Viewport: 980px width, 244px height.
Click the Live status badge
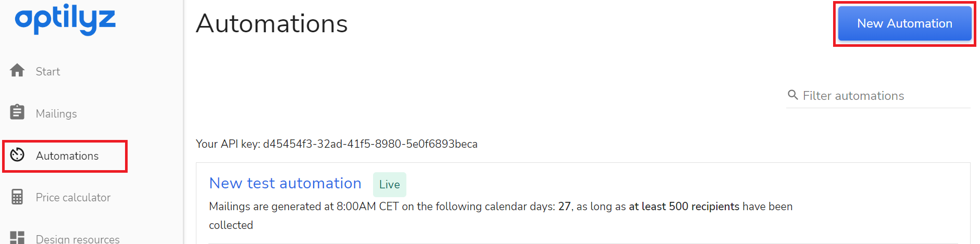389,185
